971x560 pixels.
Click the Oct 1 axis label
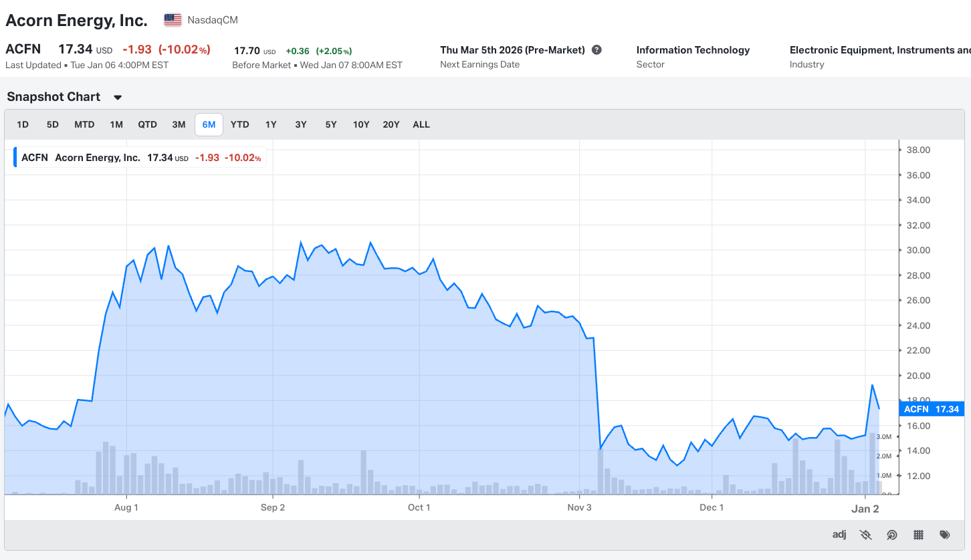[x=419, y=508]
